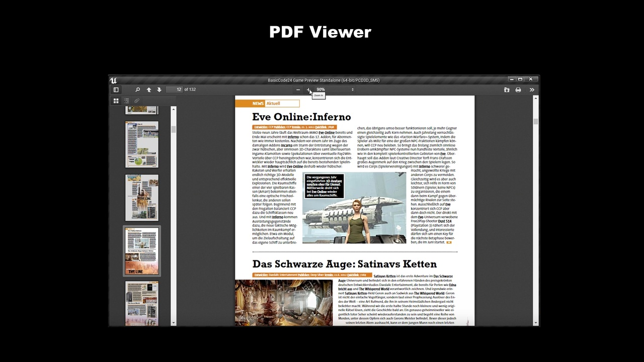Zoom in using the plus button
This screenshot has width=644, height=362.
point(308,89)
